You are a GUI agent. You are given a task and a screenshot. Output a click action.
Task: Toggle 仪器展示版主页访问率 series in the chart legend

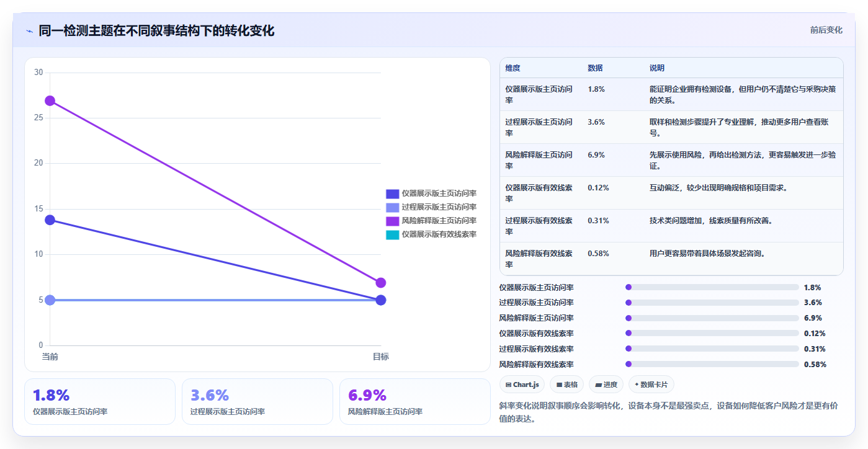point(431,193)
